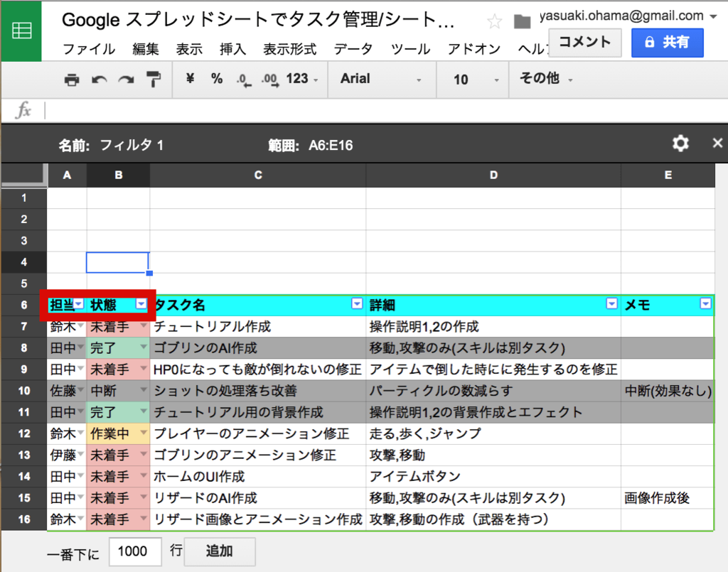This screenshot has height=572, width=728.
Task: Select cell ホームのUI作成
Action: coord(257,477)
